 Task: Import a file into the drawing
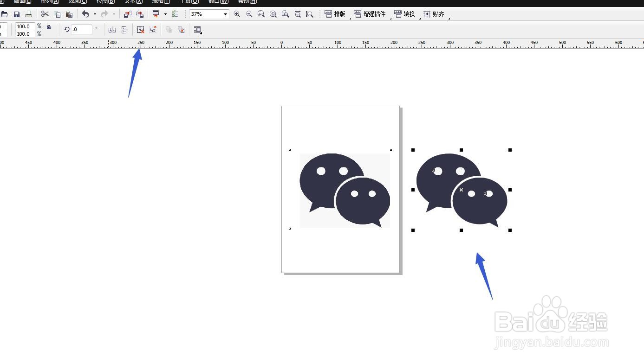[128, 13]
